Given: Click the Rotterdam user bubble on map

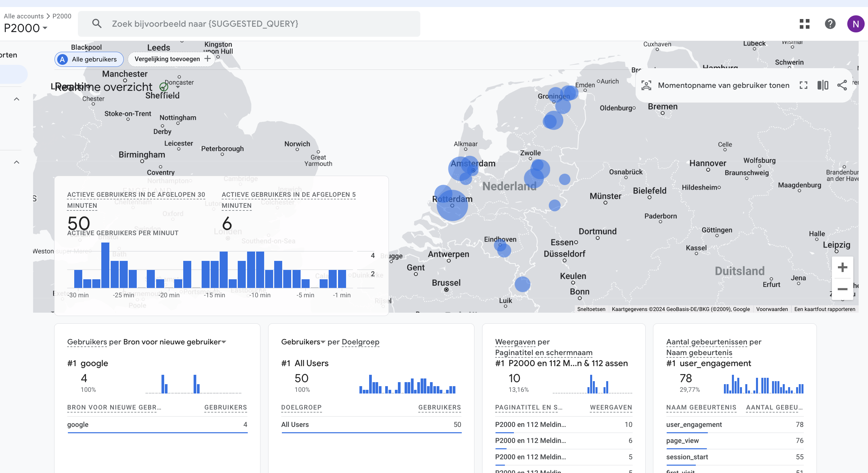Looking at the screenshot, I should [452, 205].
